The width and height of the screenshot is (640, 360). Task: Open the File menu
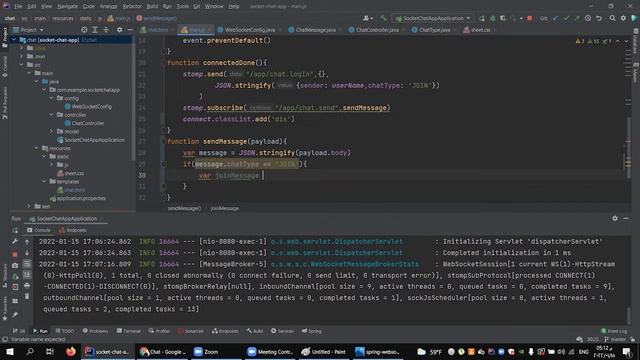coord(18,6)
